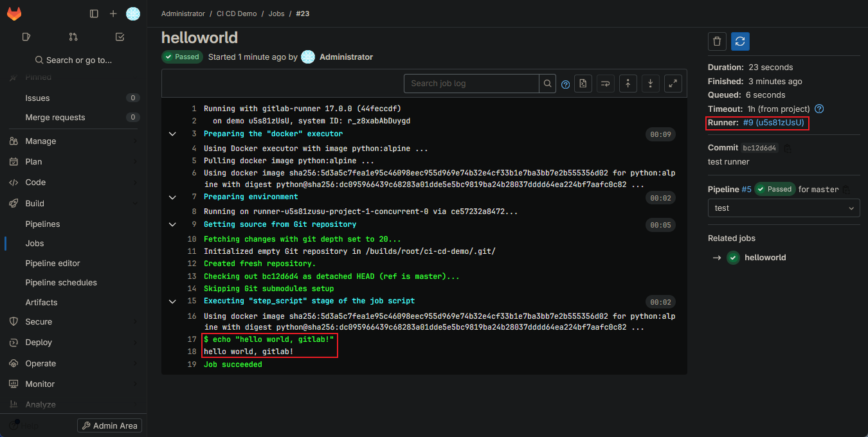Expand the Code sidebar section

pyautogui.click(x=73, y=183)
